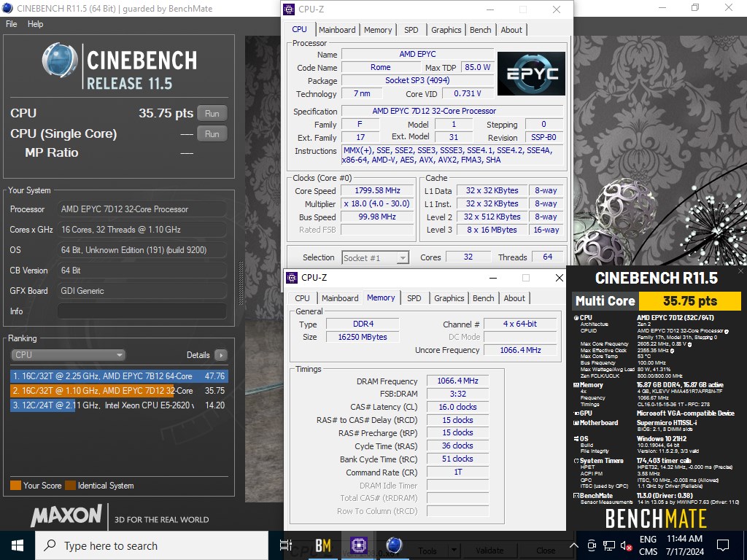
Task: Open Task View from taskbar
Action: coord(286,545)
